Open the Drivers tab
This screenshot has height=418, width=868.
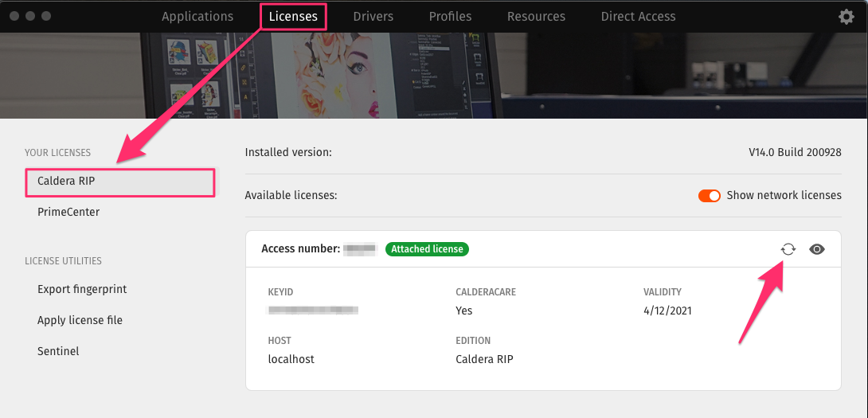[x=373, y=17]
